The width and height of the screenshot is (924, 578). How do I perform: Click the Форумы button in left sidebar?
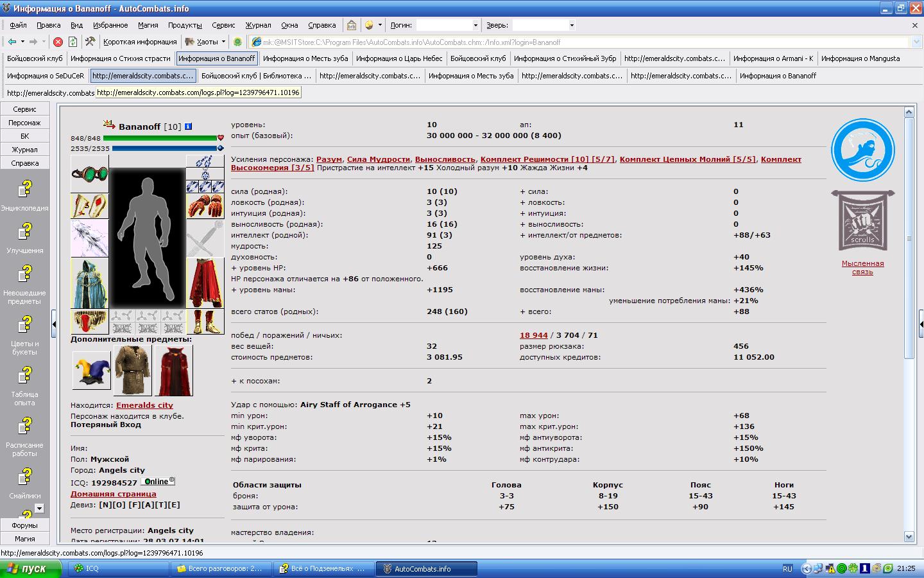[x=24, y=525]
